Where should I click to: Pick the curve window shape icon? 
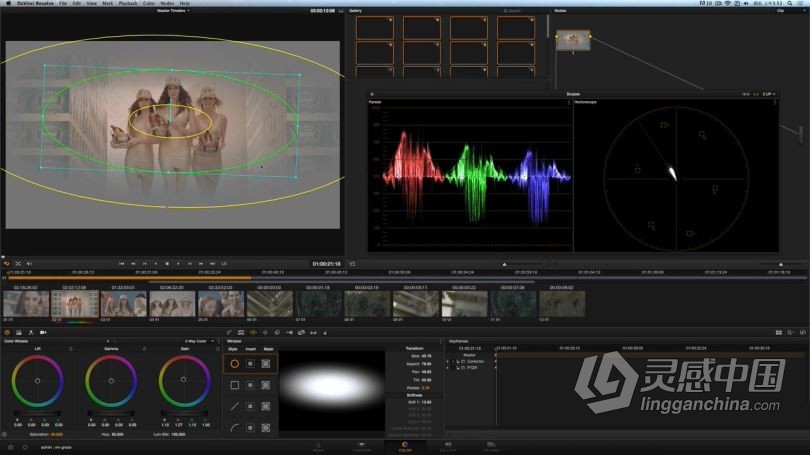(x=235, y=428)
